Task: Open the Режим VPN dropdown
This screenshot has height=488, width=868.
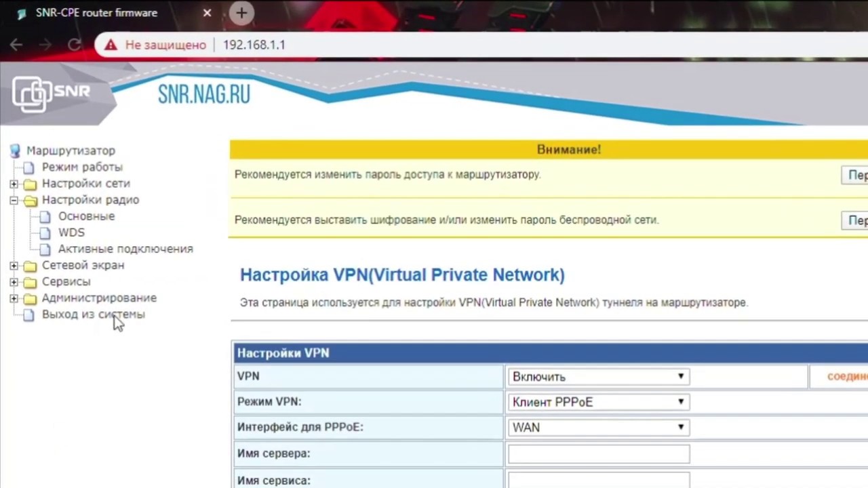Action: [x=598, y=402]
